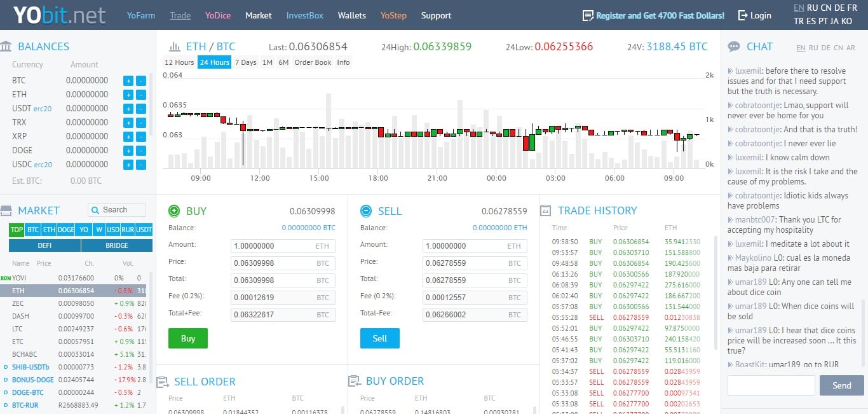Click the green Buy button

coord(187,338)
